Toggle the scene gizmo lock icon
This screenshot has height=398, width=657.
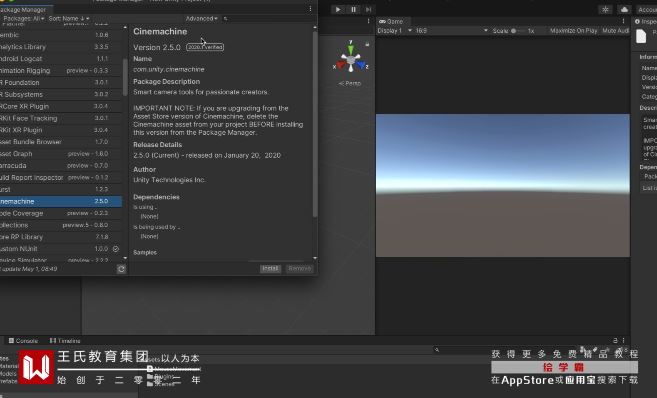367,44
